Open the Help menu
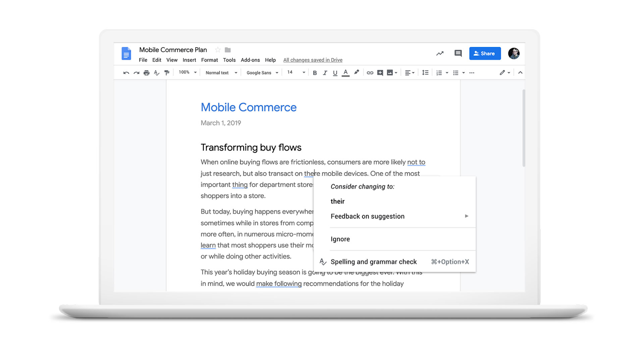 tap(270, 60)
